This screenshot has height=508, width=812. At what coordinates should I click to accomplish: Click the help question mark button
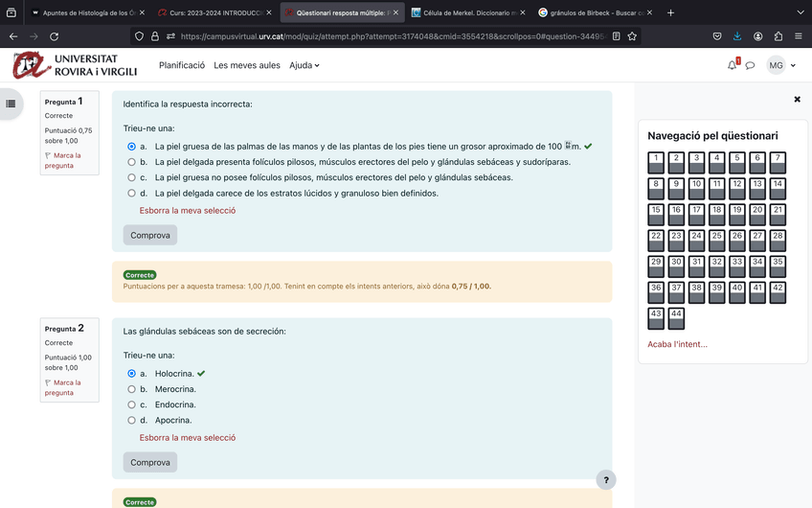coord(605,479)
